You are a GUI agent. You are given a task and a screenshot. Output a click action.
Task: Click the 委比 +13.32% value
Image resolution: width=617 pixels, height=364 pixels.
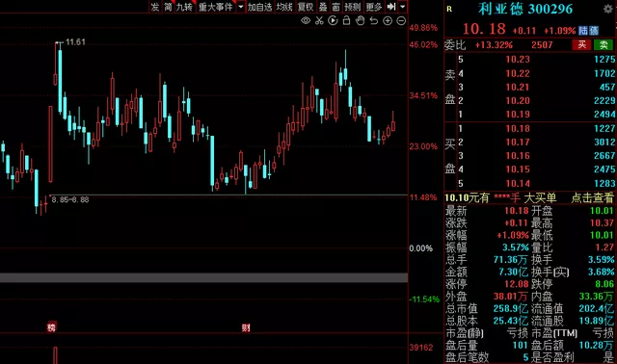coord(494,45)
